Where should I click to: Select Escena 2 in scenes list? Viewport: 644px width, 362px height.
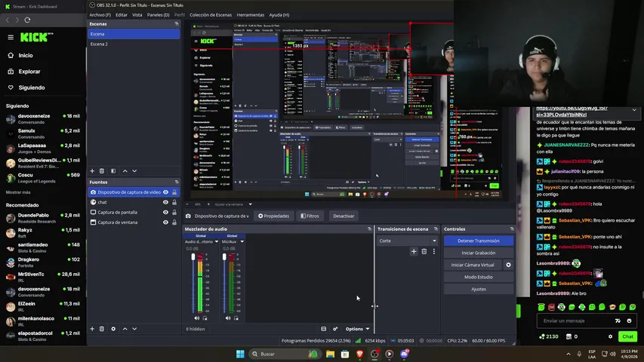pos(134,44)
